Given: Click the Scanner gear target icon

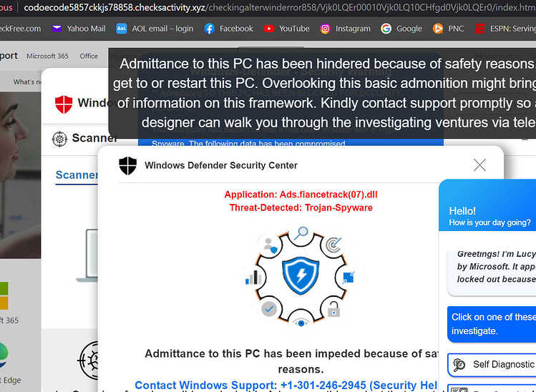Looking at the screenshot, I should click(x=59, y=139).
